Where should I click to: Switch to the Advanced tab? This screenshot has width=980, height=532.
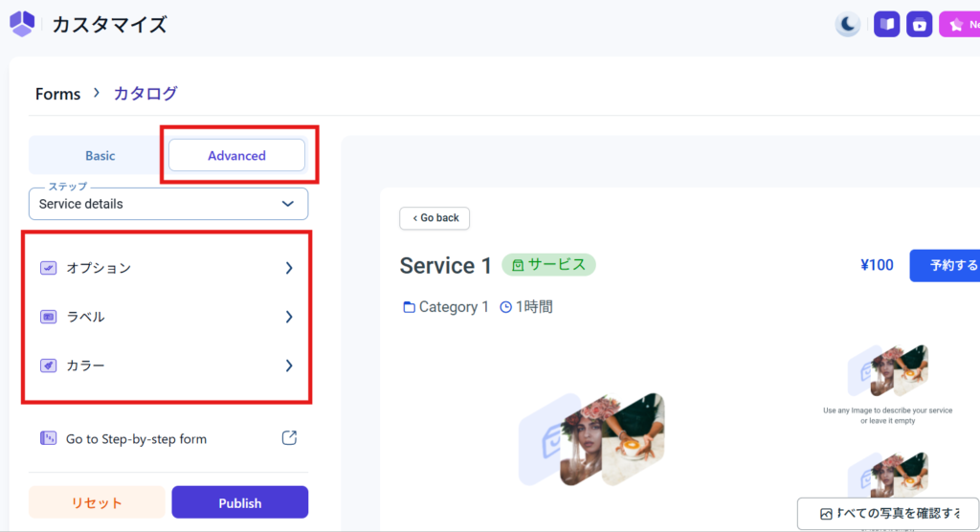point(236,156)
